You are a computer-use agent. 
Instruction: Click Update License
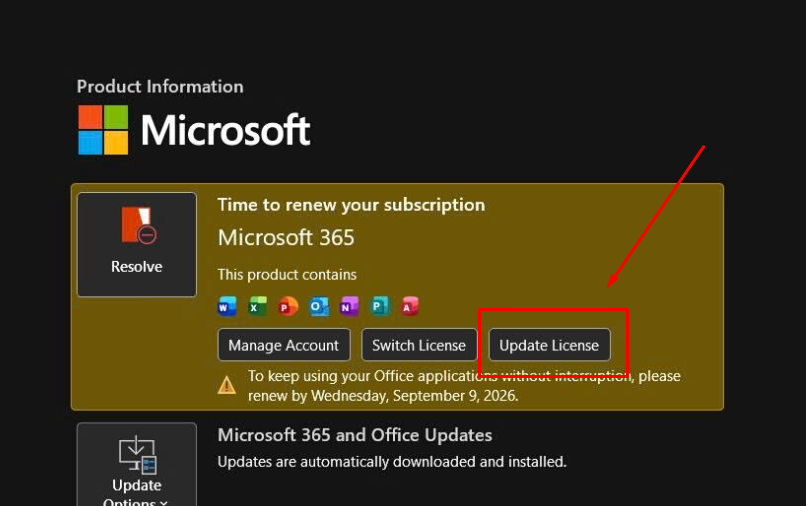click(549, 345)
